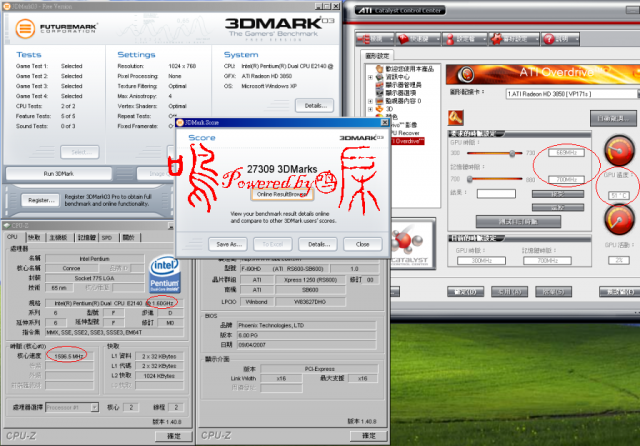Viewport: 640px width, 446px height.
Task: Select Display Options tree item
Action: click(398, 93)
